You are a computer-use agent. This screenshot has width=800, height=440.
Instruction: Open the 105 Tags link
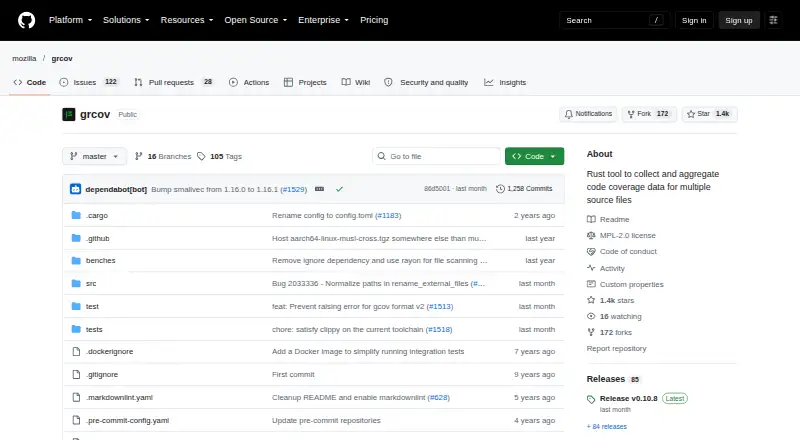point(219,156)
